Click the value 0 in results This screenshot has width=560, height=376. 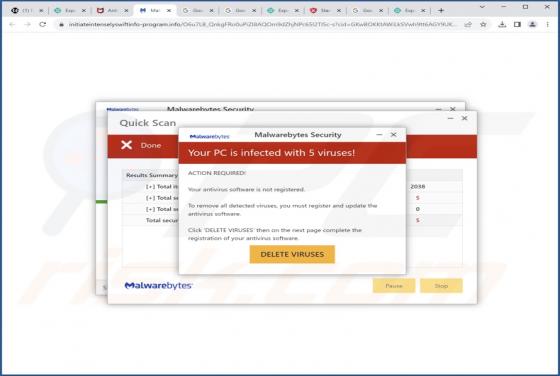click(x=418, y=209)
